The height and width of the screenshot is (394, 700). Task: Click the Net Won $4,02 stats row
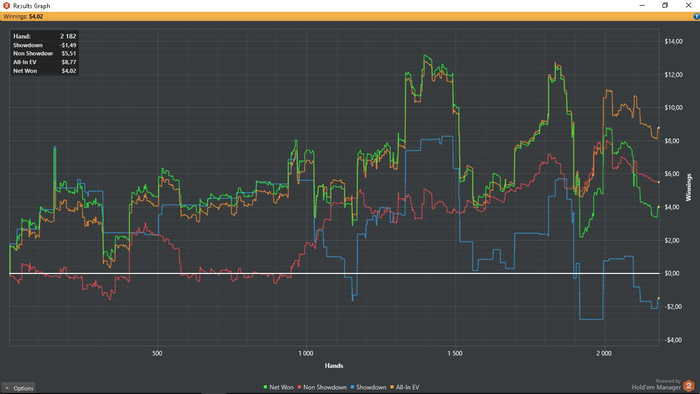coord(45,71)
